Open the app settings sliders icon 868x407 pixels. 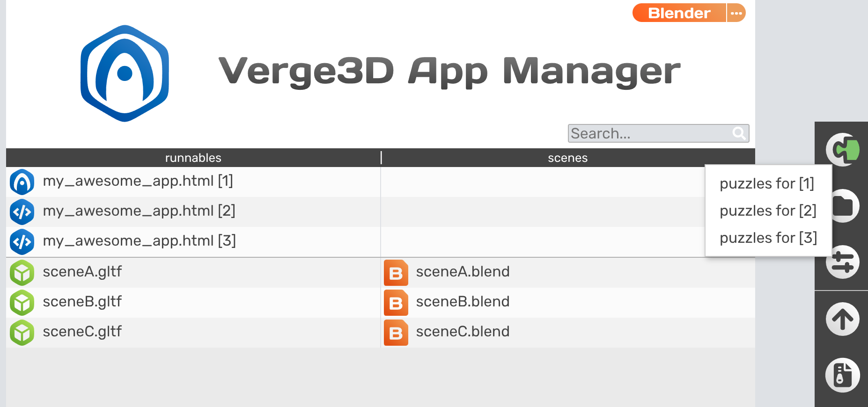pyautogui.click(x=843, y=262)
